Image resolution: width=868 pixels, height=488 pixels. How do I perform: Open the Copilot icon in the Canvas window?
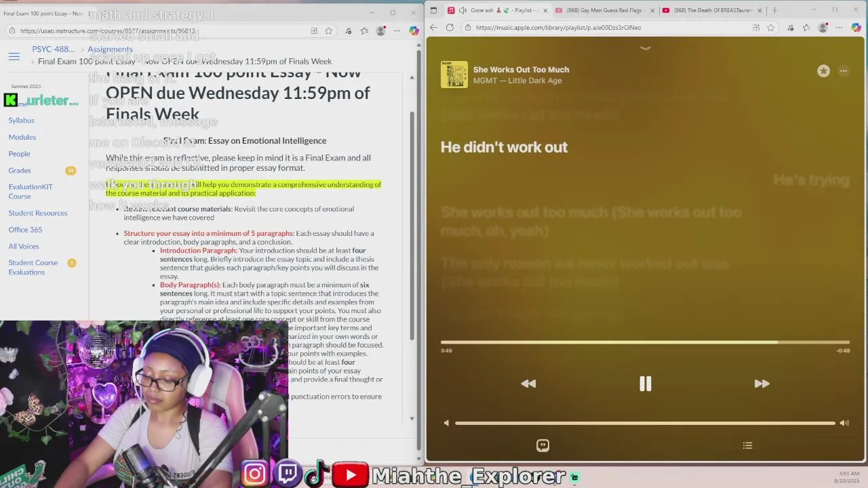coord(414,30)
